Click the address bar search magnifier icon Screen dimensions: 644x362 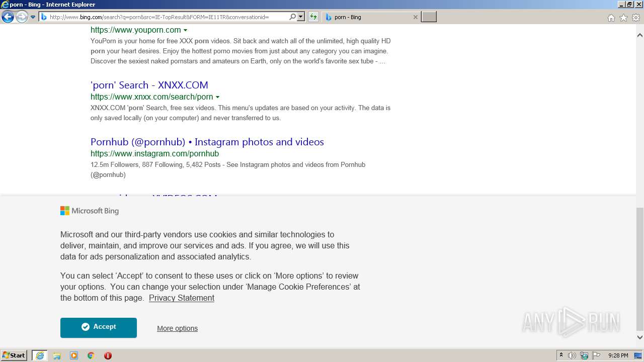pyautogui.click(x=292, y=17)
